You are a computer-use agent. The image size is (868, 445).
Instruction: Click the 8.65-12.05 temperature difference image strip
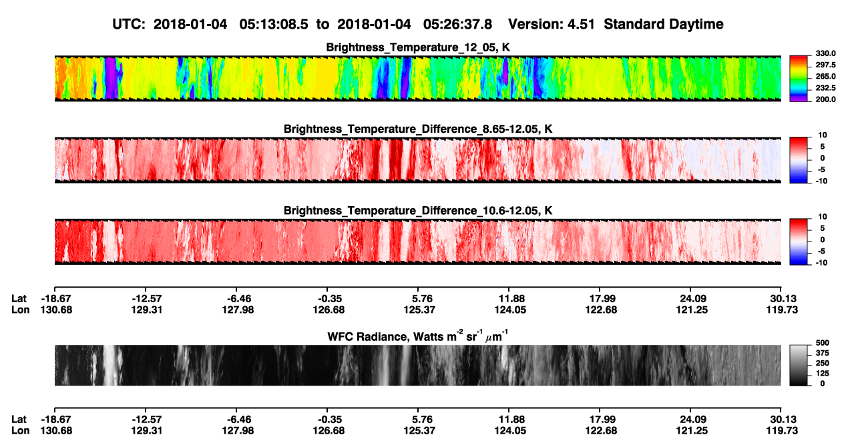tap(417, 160)
